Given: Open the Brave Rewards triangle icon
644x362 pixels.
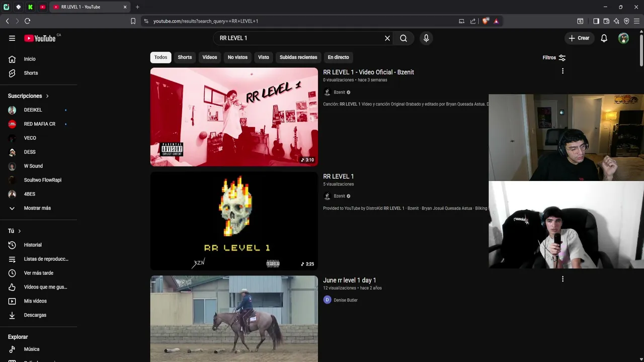Looking at the screenshot, I should tap(496, 21).
